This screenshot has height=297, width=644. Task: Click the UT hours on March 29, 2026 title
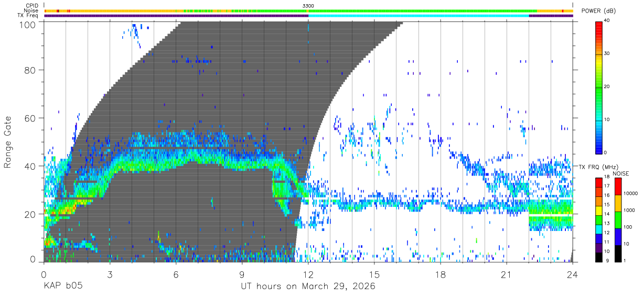click(308, 287)
